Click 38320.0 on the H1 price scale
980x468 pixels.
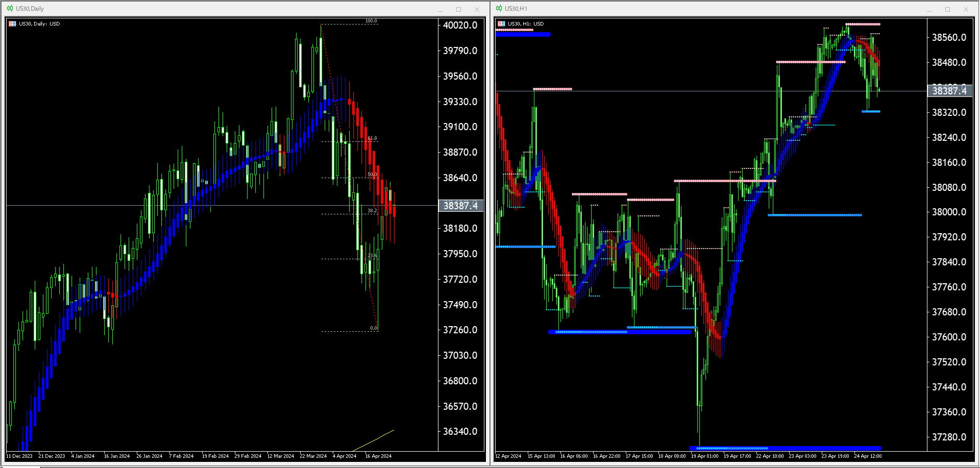point(949,112)
